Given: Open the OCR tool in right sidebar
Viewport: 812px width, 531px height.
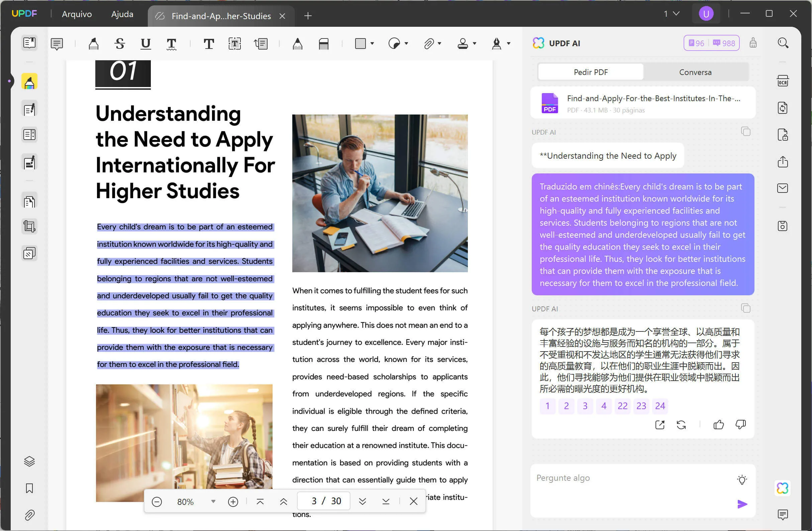Looking at the screenshot, I should [x=783, y=81].
